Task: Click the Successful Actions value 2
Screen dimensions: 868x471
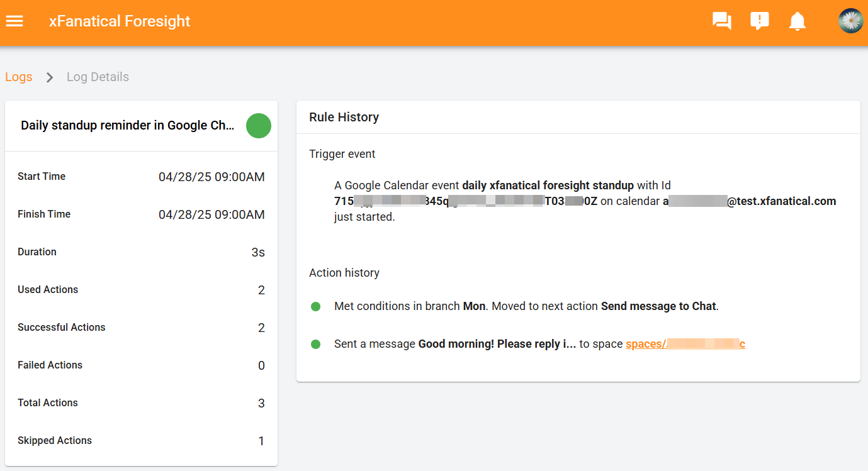Action: tap(261, 328)
